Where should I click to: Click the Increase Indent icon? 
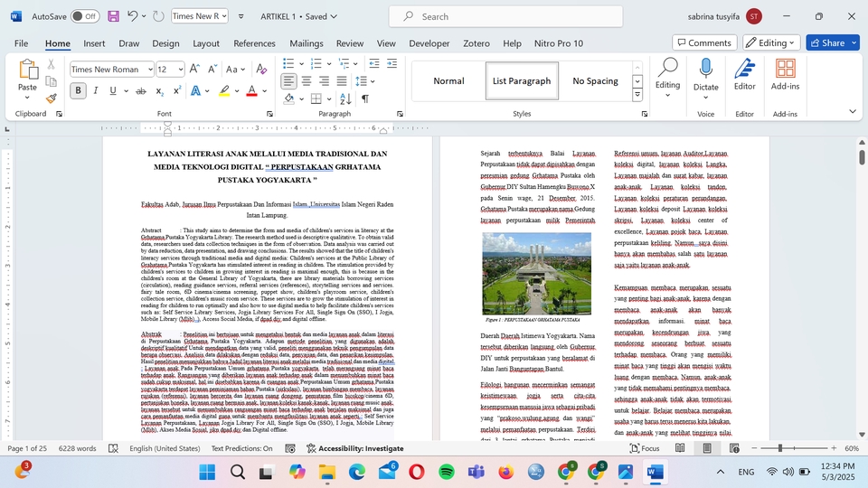(x=392, y=63)
